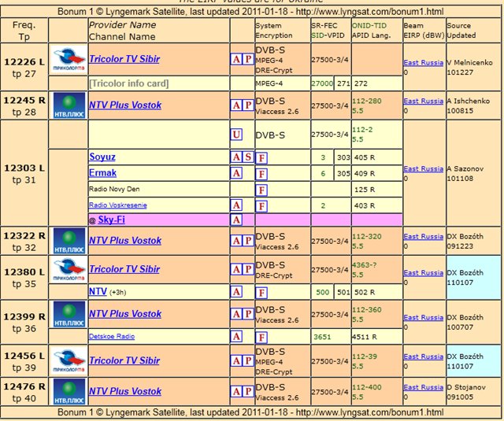Click the Tricolor TV logo in the 12456 L row
The width and height of the screenshot is (504, 421).
click(69, 360)
